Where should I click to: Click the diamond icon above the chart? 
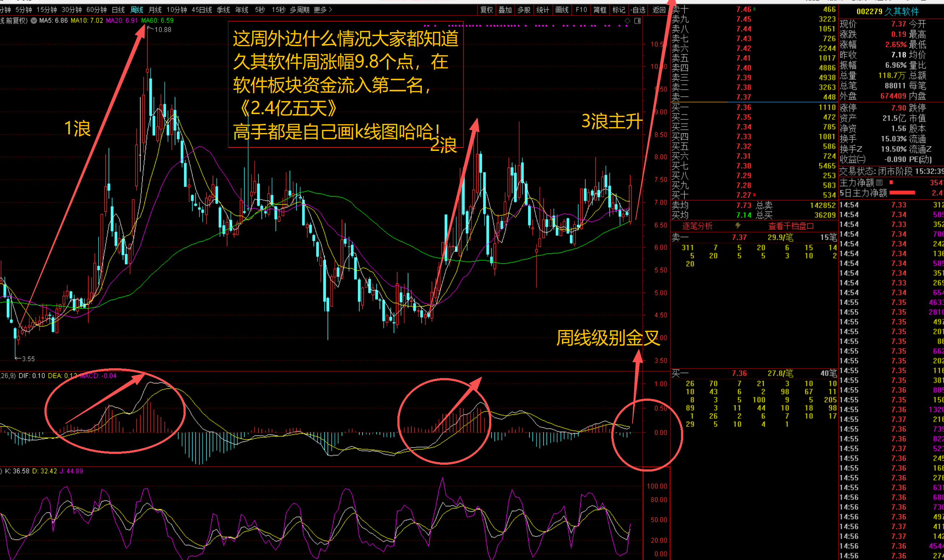coord(627,21)
